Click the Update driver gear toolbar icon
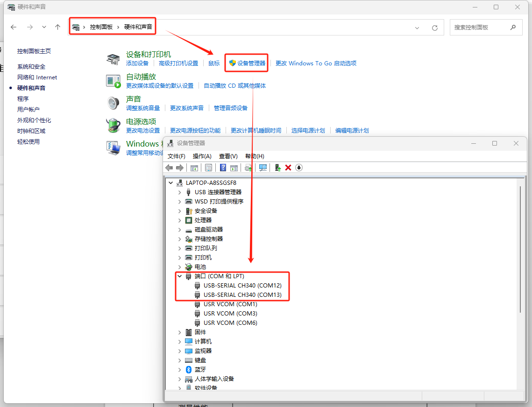The height and width of the screenshot is (407, 532). point(248,168)
